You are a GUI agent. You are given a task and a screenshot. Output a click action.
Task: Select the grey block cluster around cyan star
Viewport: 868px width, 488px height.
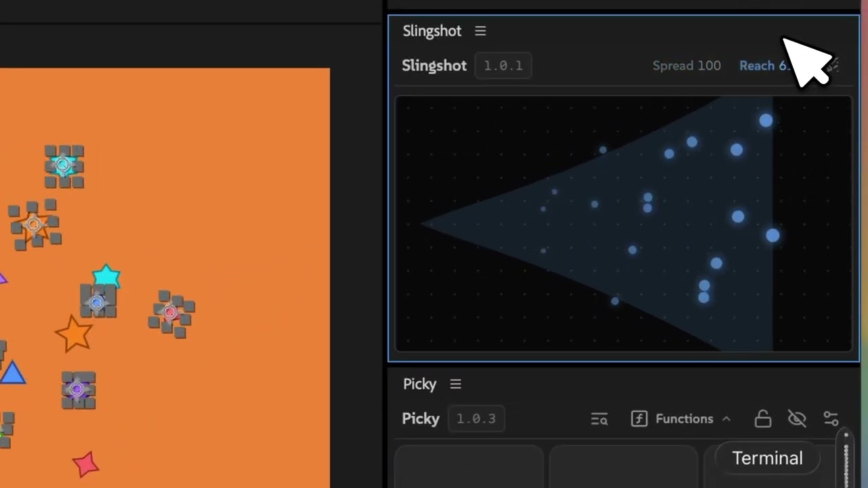coord(64,165)
